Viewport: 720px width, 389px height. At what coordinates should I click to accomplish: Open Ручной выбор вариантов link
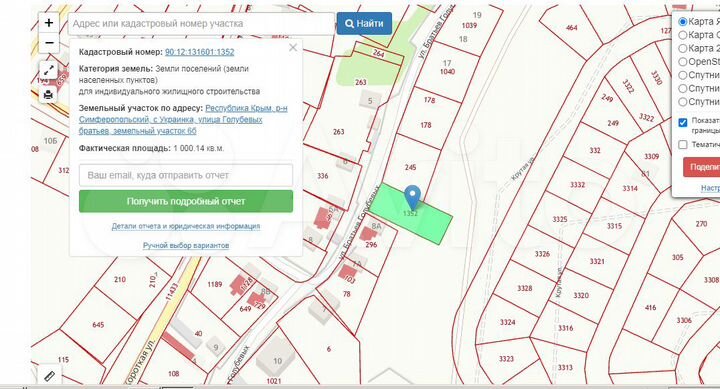pyautogui.click(x=186, y=245)
